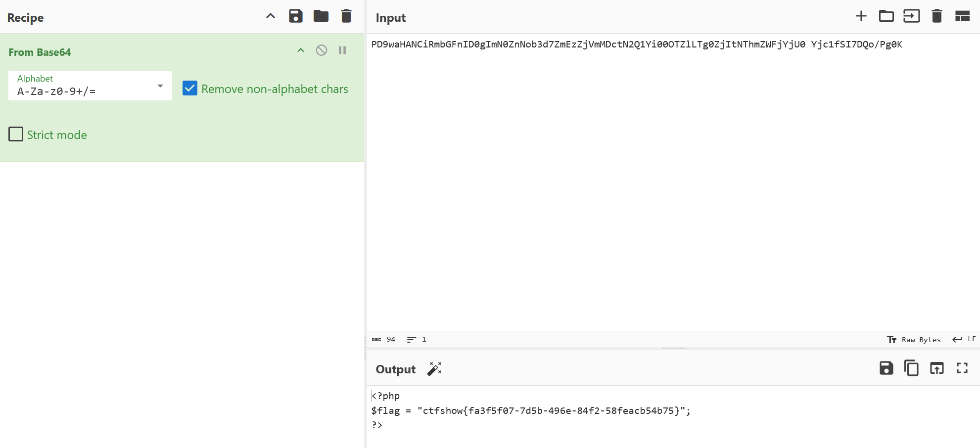Enable Strict mode checkbox
Viewport: 980px width, 448px height.
[x=16, y=134]
